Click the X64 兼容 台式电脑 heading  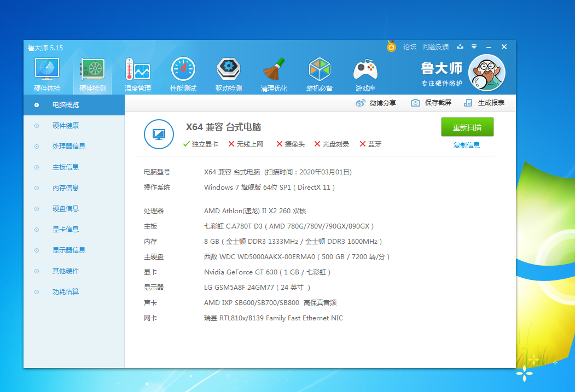click(x=223, y=127)
